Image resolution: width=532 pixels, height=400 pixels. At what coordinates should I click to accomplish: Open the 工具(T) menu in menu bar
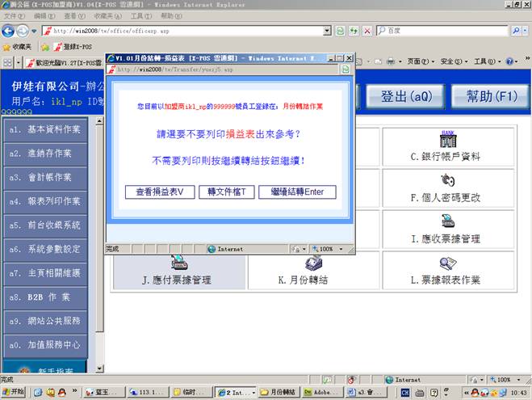click(x=140, y=16)
